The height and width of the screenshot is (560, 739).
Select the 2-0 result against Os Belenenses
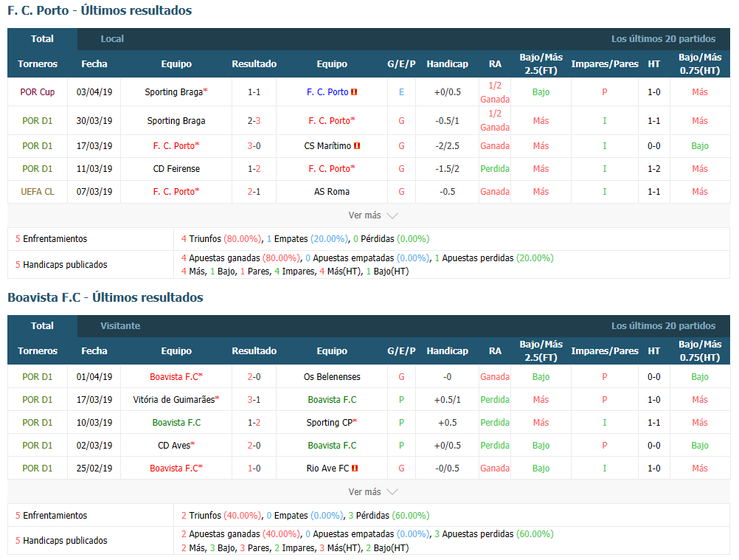tap(254, 377)
